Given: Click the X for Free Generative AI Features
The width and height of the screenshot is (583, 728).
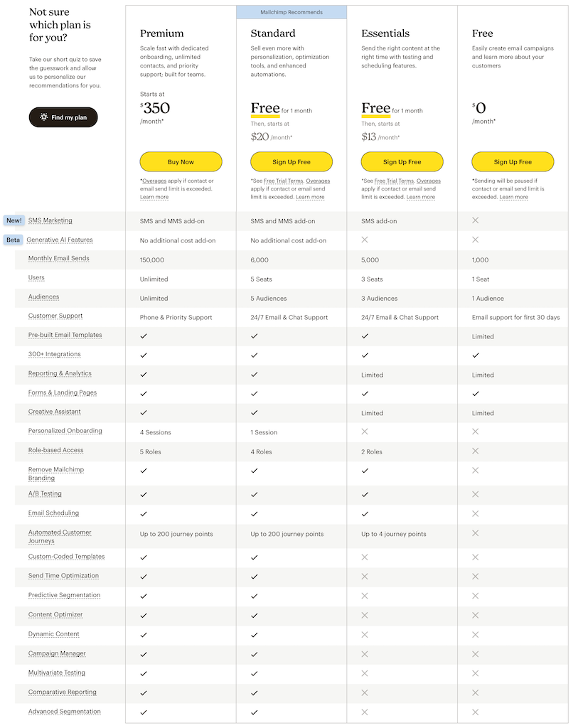Looking at the screenshot, I should [475, 240].
